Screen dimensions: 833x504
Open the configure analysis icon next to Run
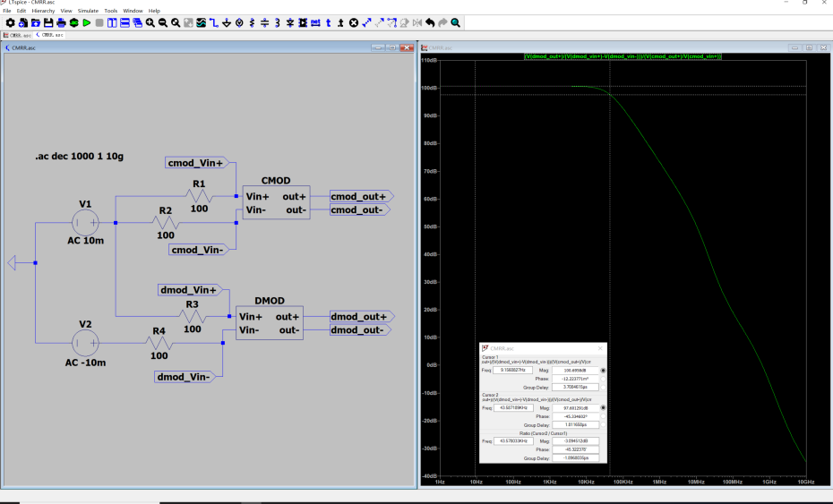point(73,23)
